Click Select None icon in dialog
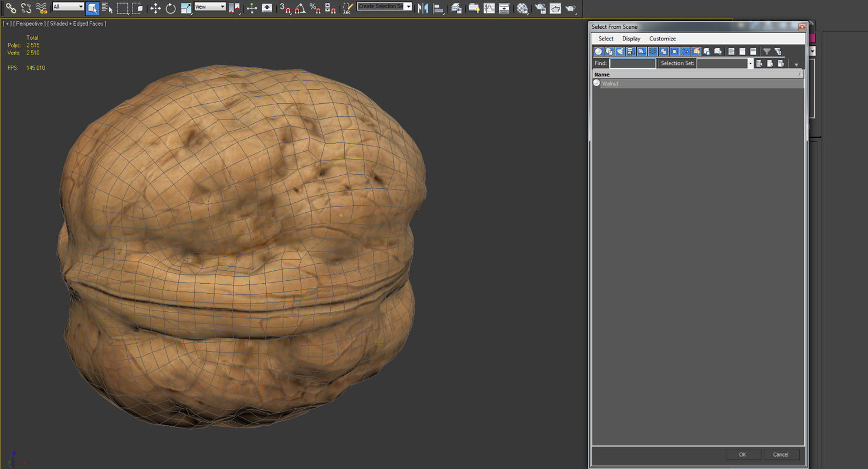The height and width of the screenshot is (469, 868). tap(742, 52)
